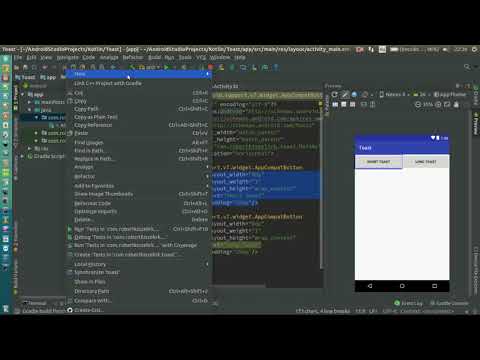This screenshot has width=480, height=360.
Task: Click the app breadcrumb in navigation bar
Action: pyautogui.click(x=48, y=77)
